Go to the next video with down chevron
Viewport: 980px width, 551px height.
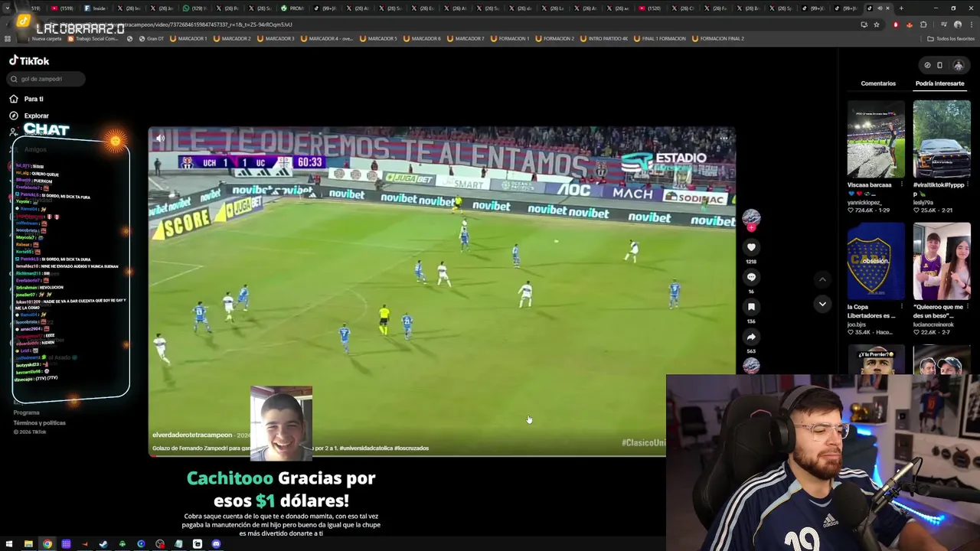822,304
